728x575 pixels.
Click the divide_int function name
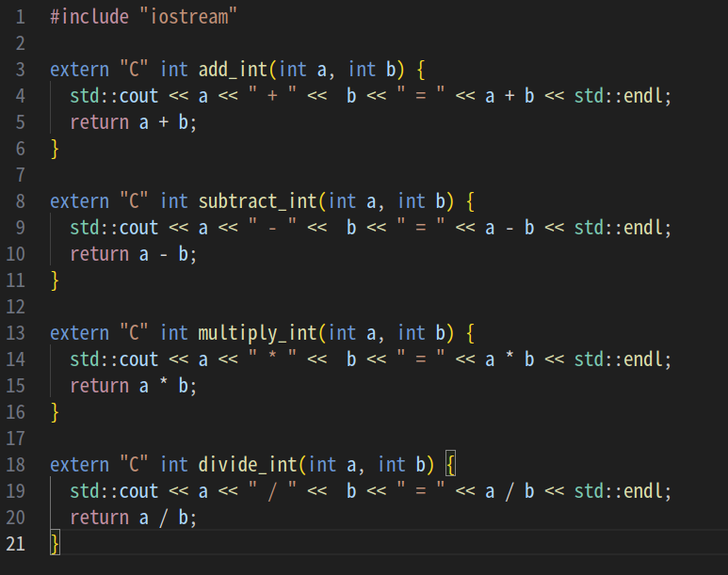pyautogui.click(x=248, y=465)
